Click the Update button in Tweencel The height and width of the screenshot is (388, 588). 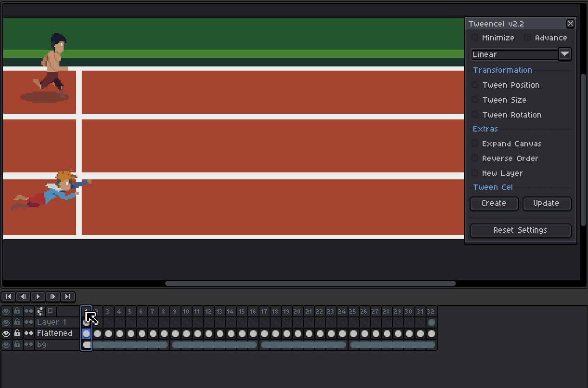click(x=547, y=204)
